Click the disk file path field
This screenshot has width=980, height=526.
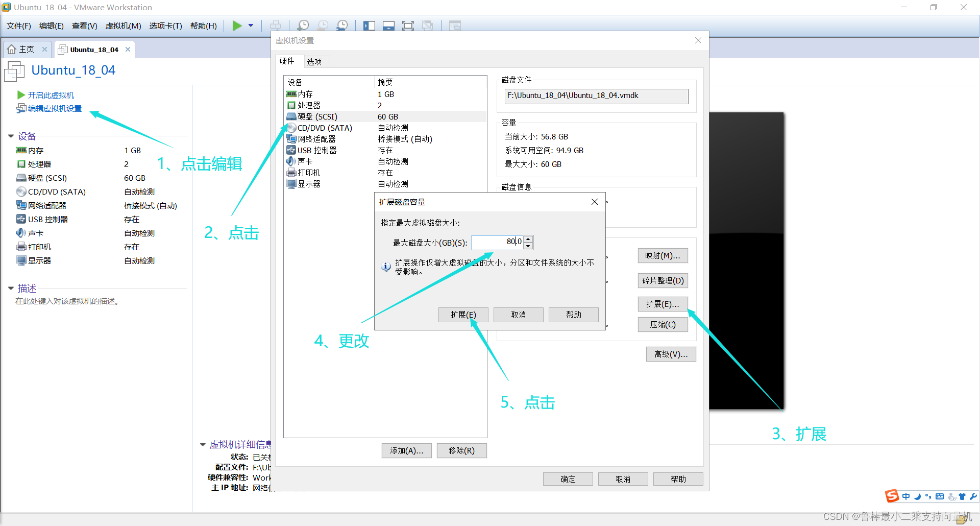[x=596, y=96]
